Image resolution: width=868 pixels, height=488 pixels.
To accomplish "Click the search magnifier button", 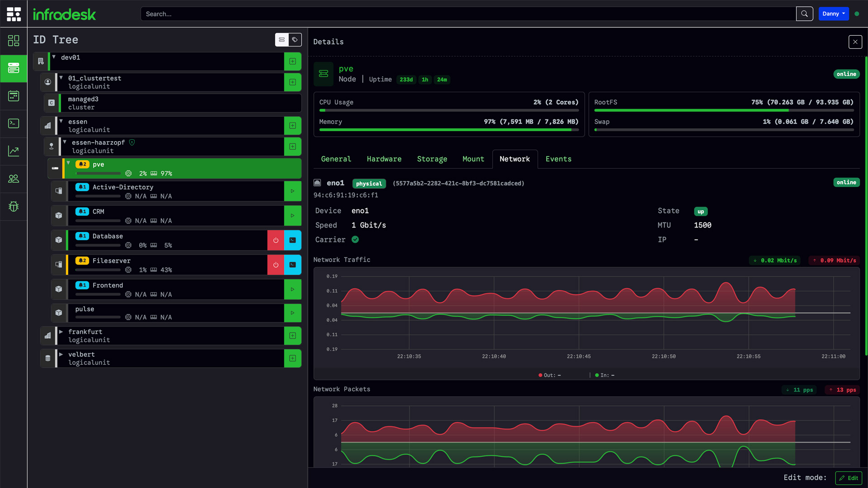I will (804, 14).
